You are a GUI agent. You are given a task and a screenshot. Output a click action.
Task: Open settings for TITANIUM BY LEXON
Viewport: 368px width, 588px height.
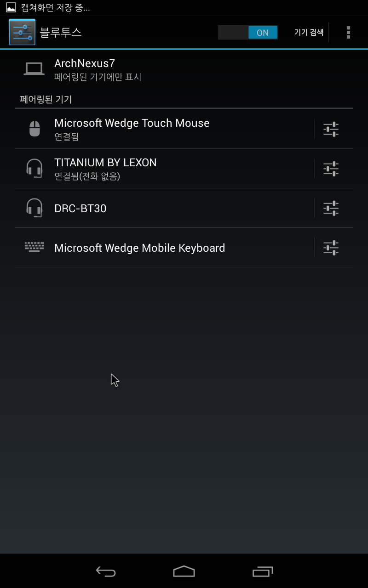[x=331, y=169]
